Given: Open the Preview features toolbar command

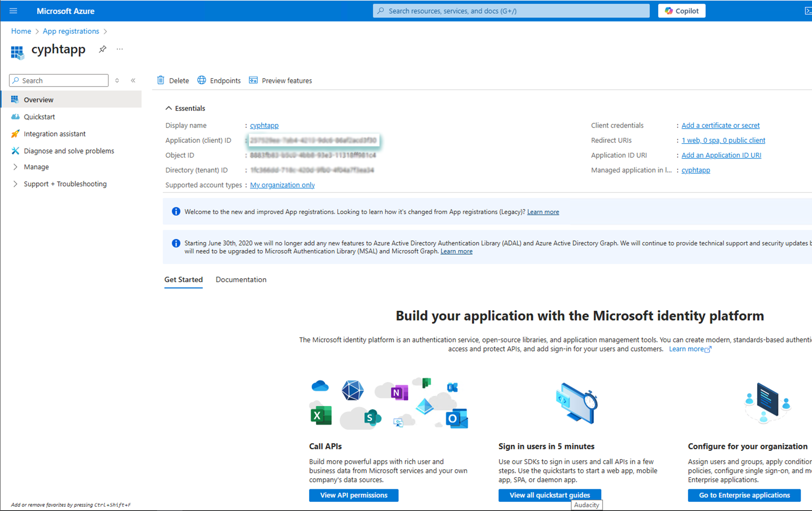Looking at the screenshot, I should pyautogui.click(x=280, y=80).
